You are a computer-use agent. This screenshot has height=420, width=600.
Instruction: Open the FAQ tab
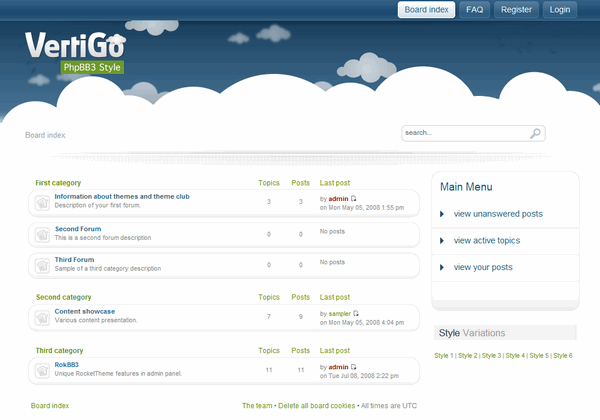(x=474, y=10)
